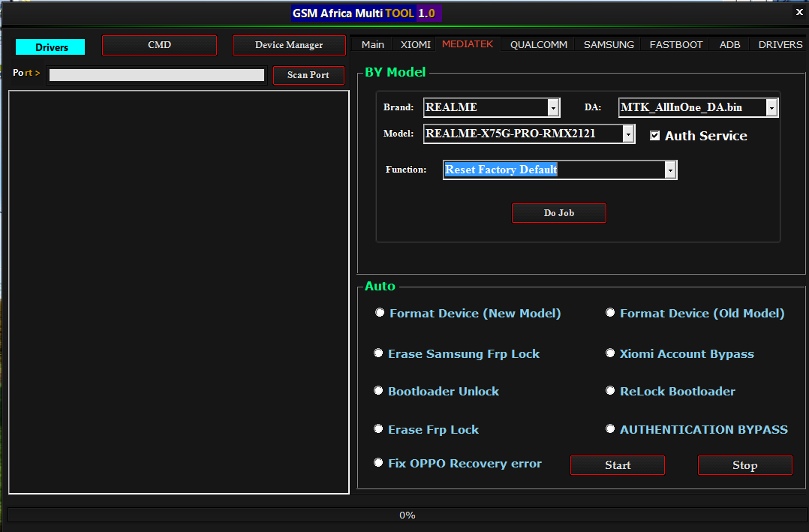
Task: Select the ADB tab
Action: pos(729,44)
